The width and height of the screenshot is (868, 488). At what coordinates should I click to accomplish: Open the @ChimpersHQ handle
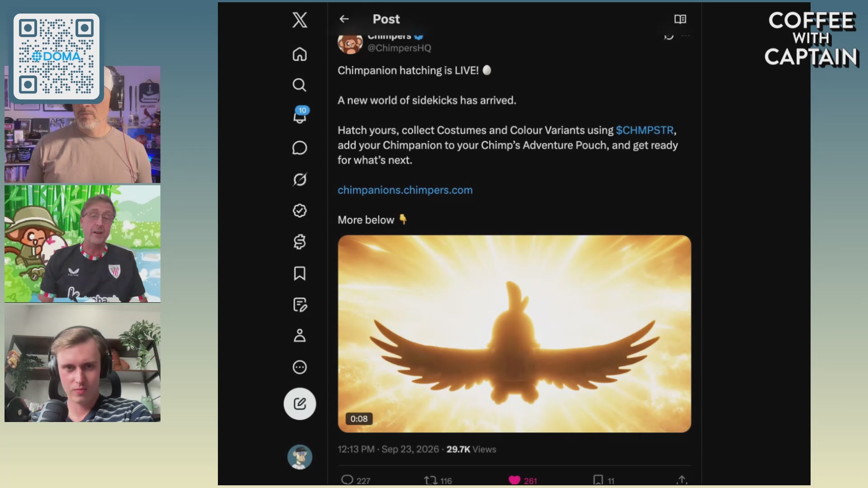399,48
